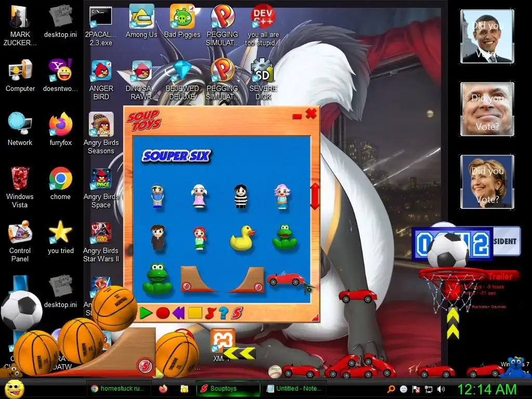Screen dimensions: 532x399
Task: Click the PEGGING SIMULAT... icon in top row
Action: tap(222, 26)
